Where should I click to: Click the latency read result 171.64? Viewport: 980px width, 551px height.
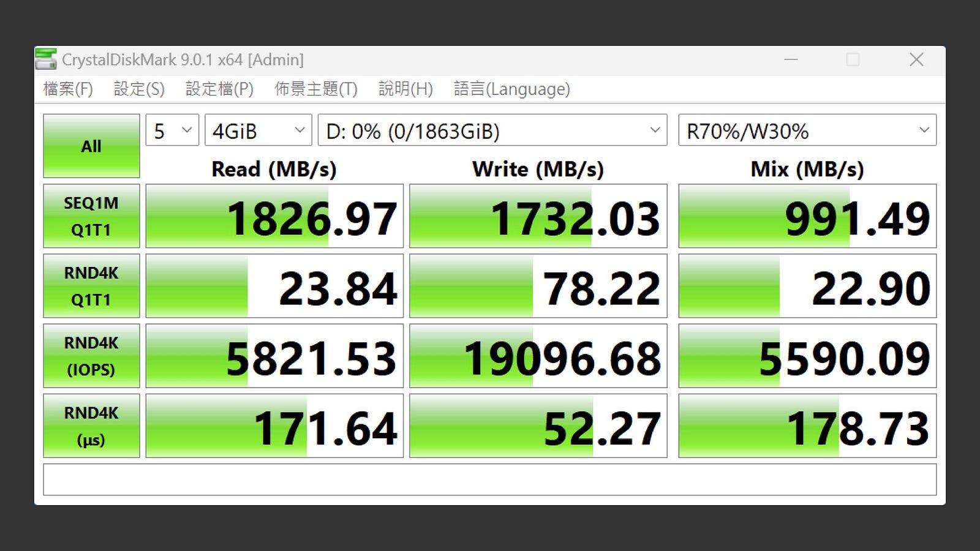click(274, 425)
